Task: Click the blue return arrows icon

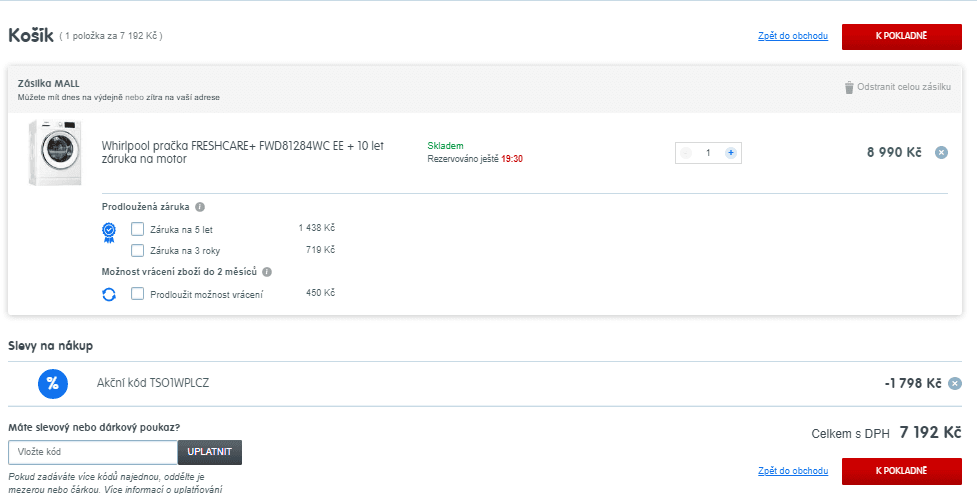Action: tap(109, 295)
